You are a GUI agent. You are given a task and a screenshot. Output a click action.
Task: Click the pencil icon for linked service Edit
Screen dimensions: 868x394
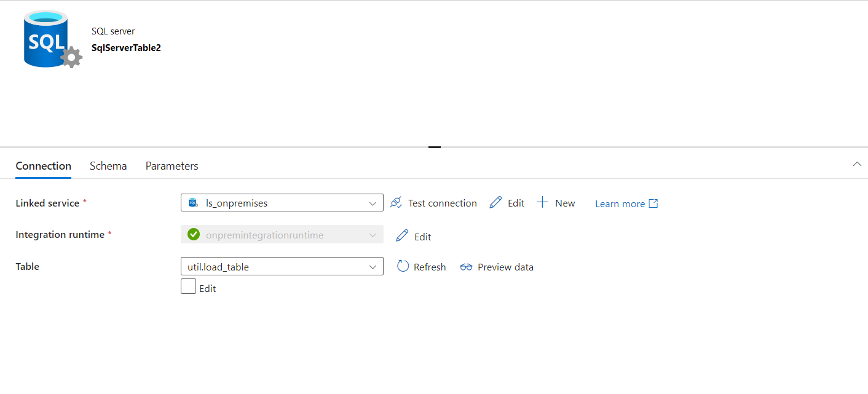tap(495, 203)
